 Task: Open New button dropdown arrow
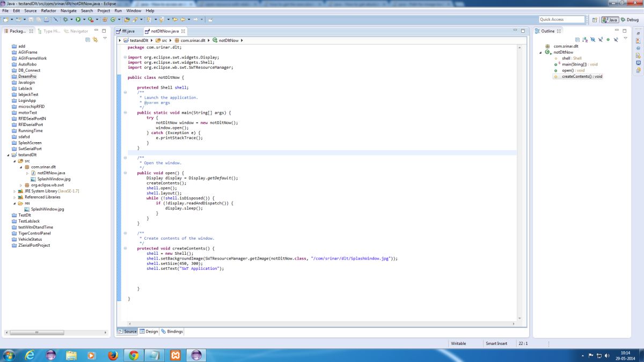pos(12,19)
